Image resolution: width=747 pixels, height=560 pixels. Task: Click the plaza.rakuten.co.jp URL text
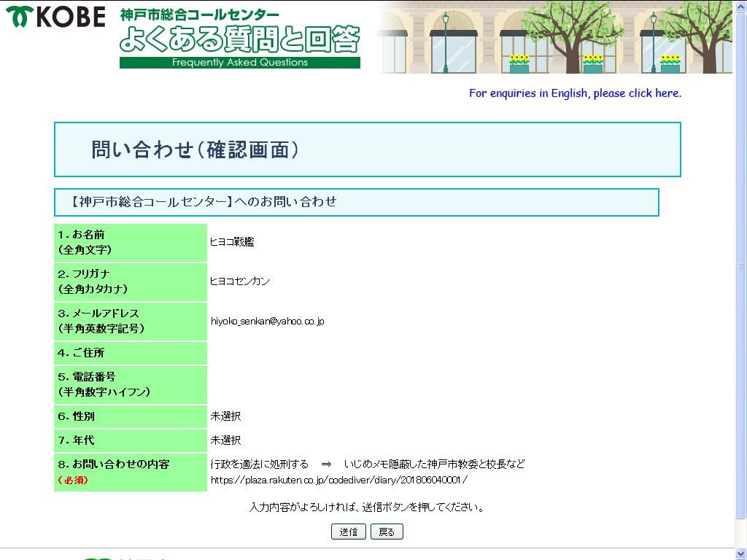click(x=338, y=480)
